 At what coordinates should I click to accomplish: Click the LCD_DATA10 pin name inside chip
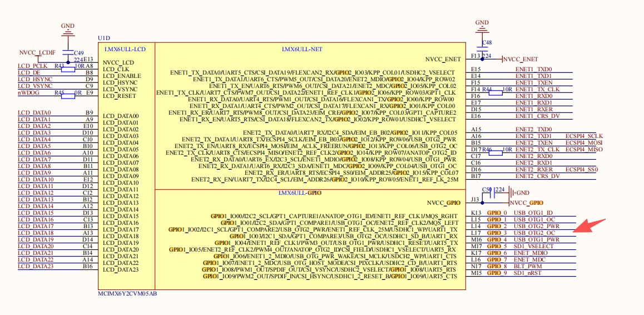click(121, 183)
